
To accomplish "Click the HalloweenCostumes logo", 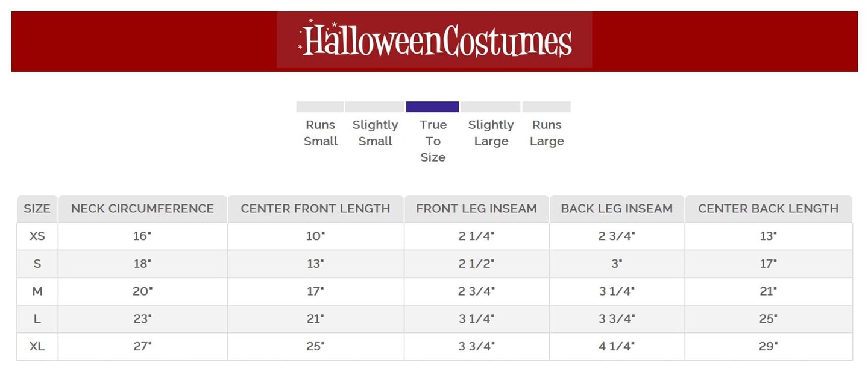I will 435,40.
